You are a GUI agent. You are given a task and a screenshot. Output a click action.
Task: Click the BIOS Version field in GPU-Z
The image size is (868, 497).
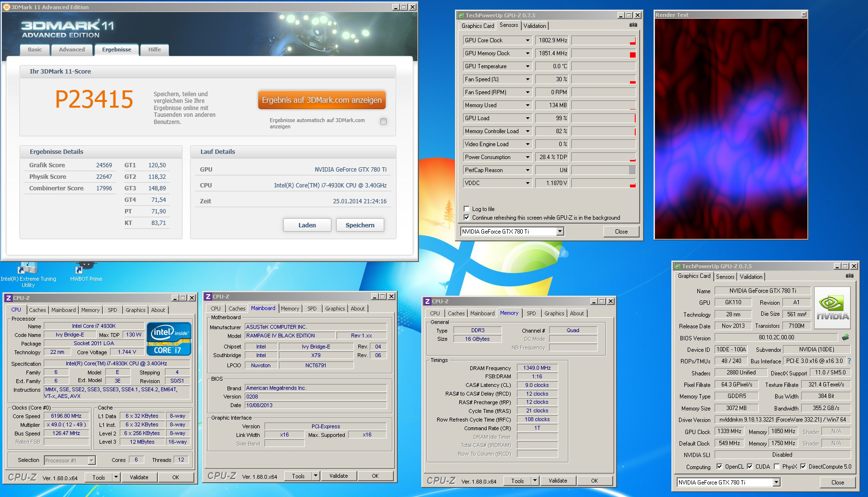click(x=776, y=337)
